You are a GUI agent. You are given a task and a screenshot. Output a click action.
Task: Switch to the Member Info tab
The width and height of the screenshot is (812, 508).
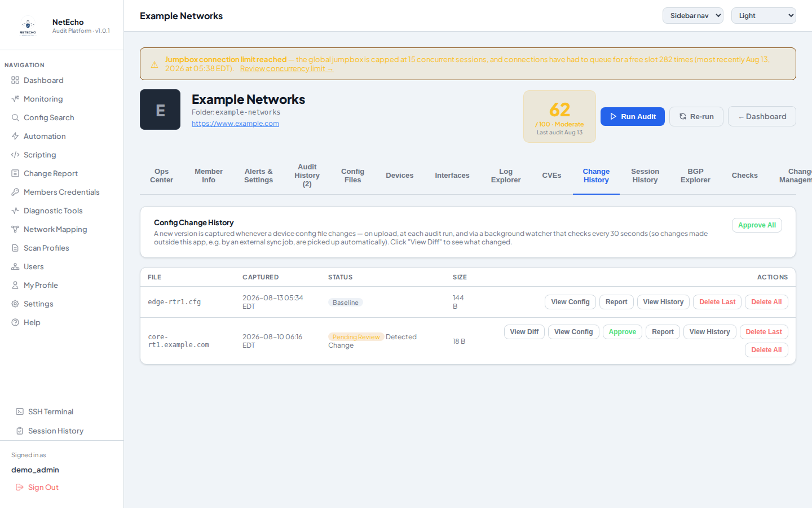click(x=209, y=176)
